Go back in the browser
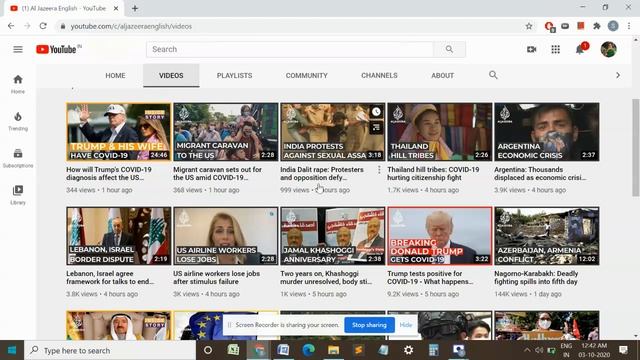640x360 pixels. [x=11, y=26]
